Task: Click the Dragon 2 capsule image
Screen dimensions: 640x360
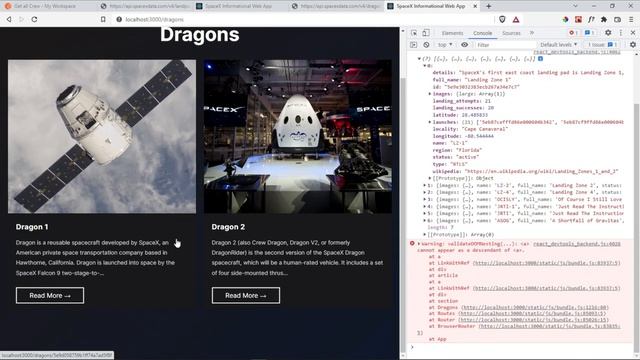Action: coord(298,137)
